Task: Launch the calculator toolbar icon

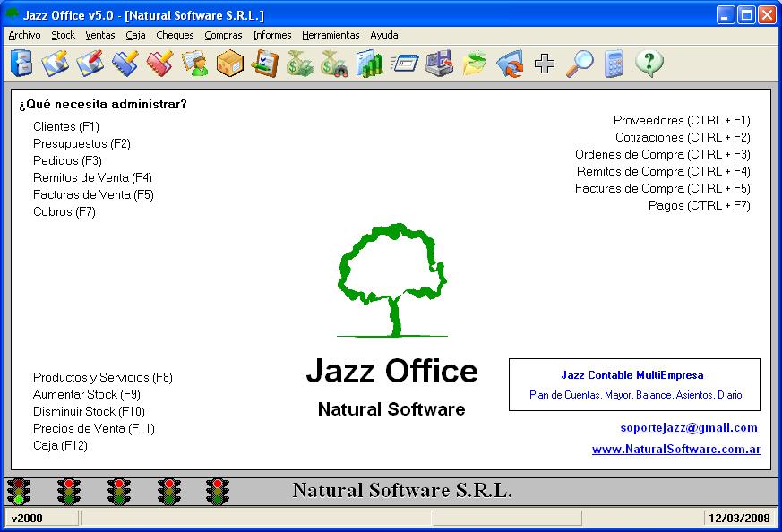Action: 614,64
